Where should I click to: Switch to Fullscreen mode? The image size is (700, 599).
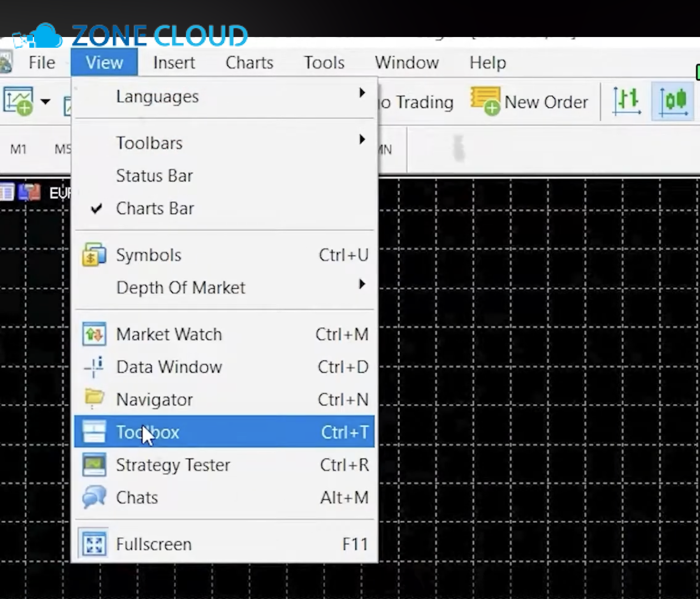click(224, 544)
